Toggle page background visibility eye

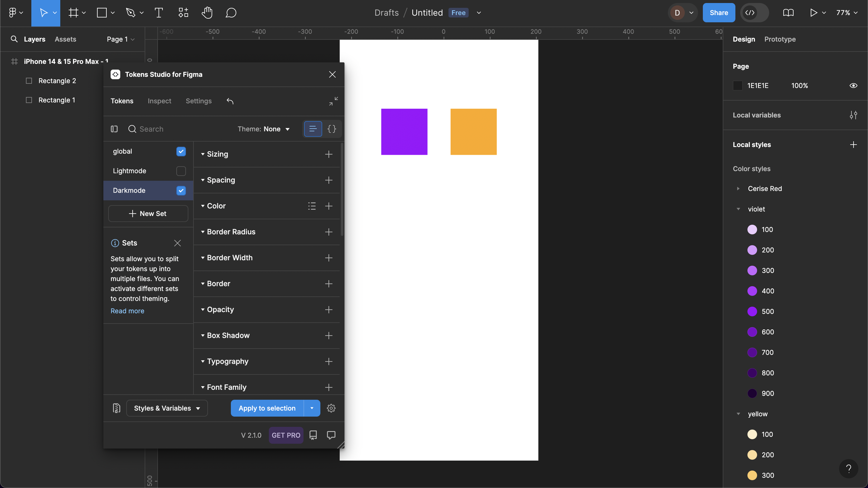[853, 86]
